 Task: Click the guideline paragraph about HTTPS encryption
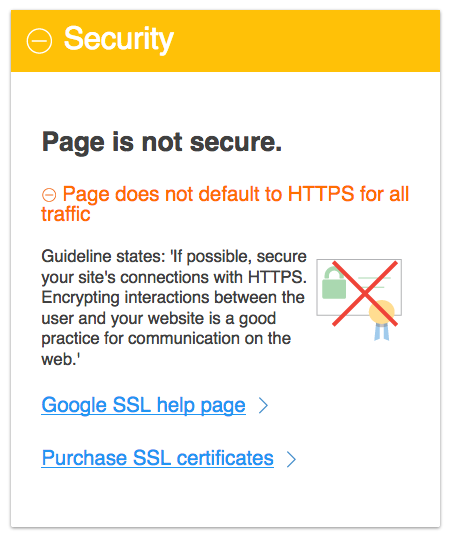[x=174, y=308]
